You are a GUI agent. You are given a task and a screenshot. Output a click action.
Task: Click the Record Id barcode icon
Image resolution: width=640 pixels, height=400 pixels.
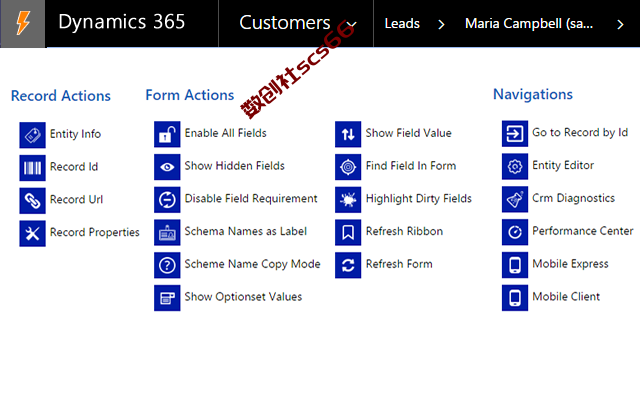click(32, 168)
